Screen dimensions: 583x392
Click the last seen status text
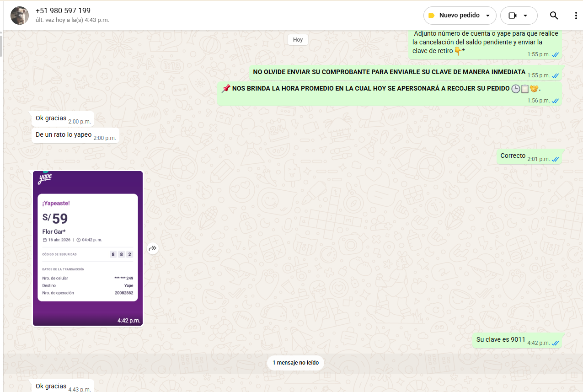[x=72, y=20]
